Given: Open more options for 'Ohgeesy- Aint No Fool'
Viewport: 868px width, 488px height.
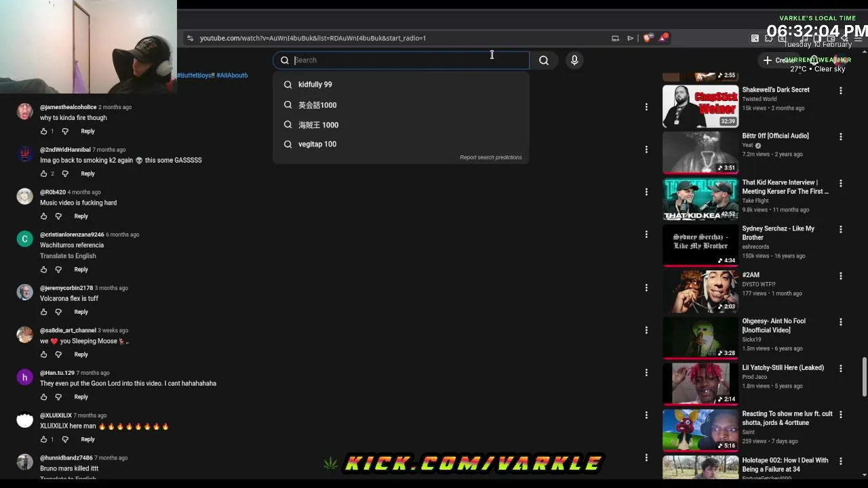Looking at the screenshot, I should (841, 322).
